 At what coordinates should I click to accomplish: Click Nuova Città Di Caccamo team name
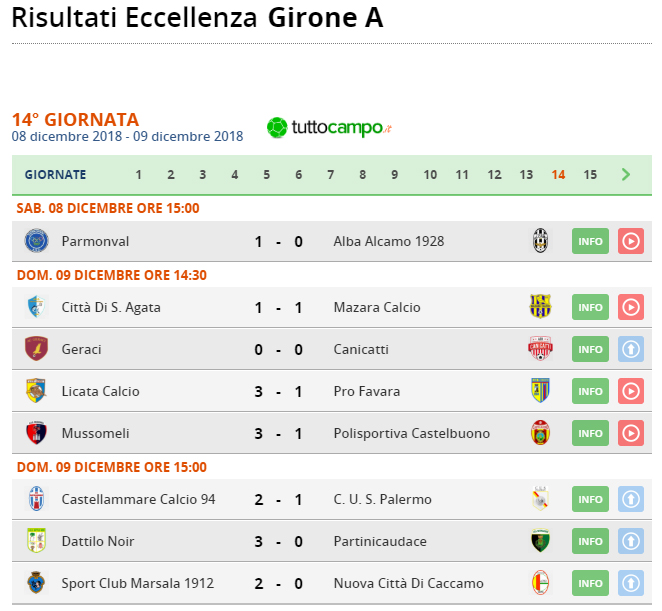tap(409, 583)
